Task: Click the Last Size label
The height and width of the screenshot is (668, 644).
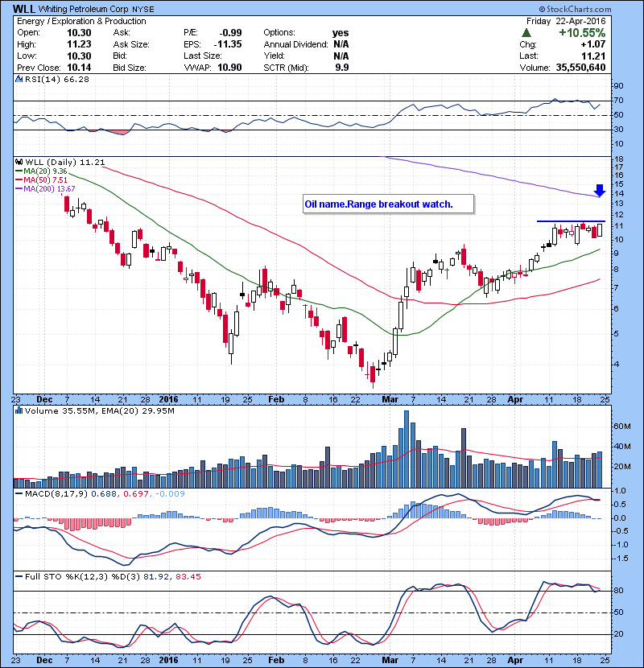Action: (203, 56)
